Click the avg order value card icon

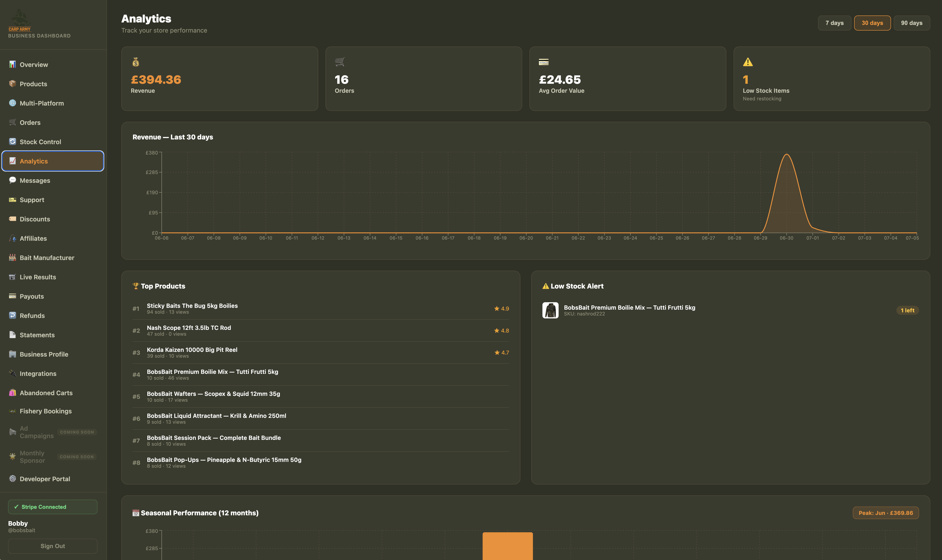coord(544,62)
